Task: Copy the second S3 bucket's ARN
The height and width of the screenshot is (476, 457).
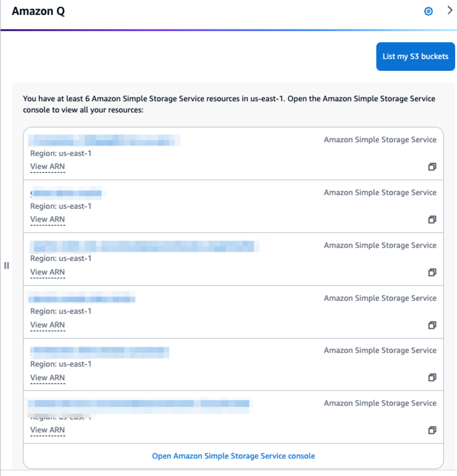Action: pyautogui.click(x=432, y=219)
